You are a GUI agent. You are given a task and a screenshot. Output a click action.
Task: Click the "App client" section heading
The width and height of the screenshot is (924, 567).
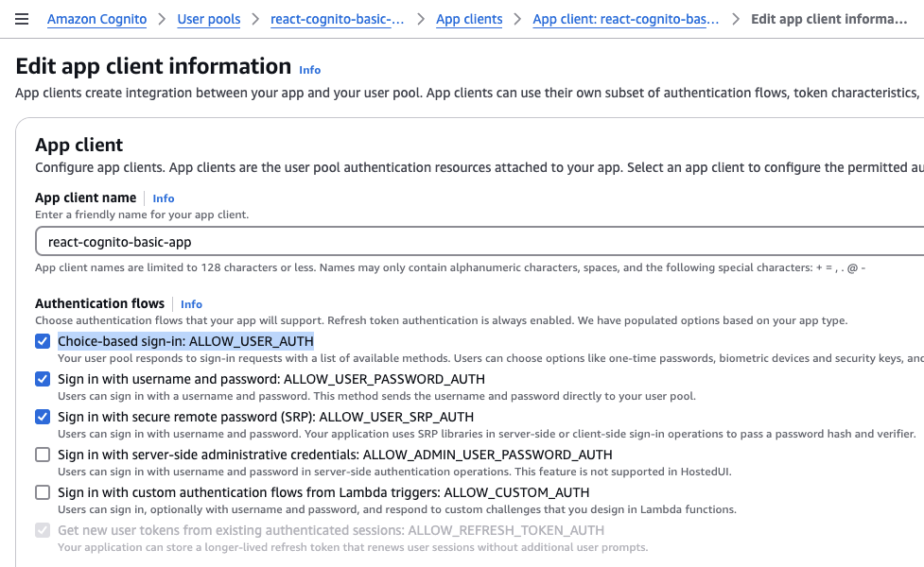78,145
